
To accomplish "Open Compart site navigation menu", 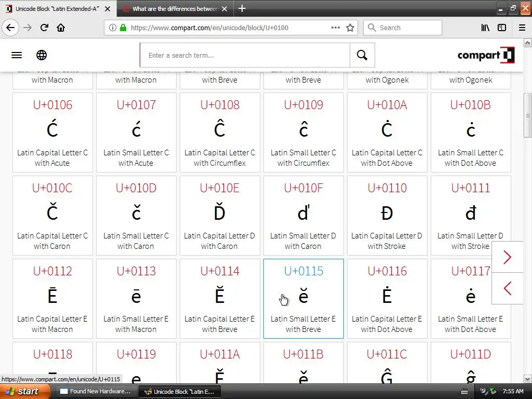I will point(17,55).
